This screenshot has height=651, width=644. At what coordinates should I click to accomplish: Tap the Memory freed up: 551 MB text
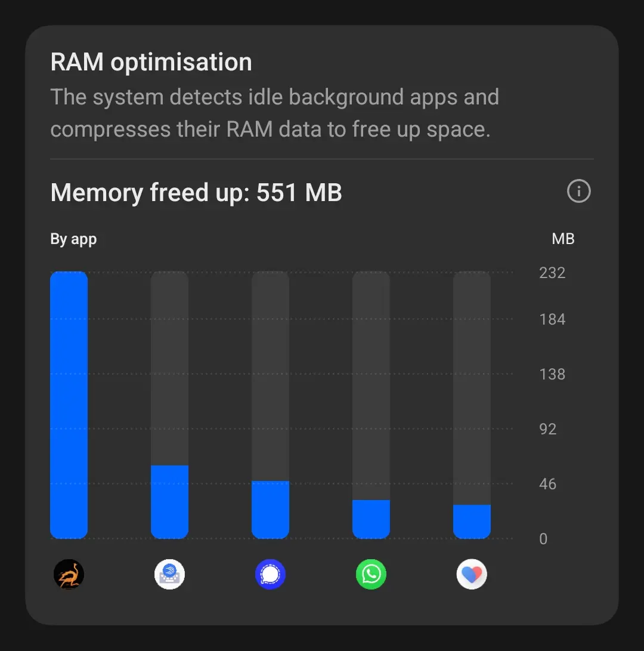click(196, 193)
